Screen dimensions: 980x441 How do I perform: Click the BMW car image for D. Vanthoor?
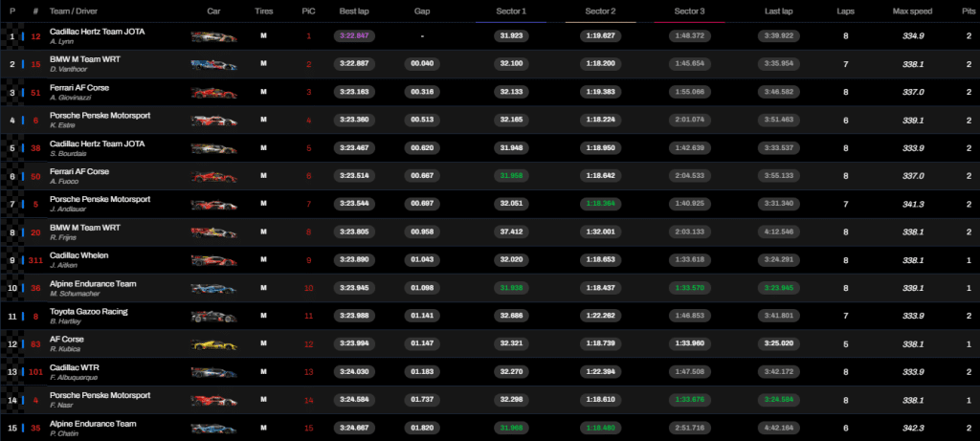pyautogui.click(x=213, y=64)
